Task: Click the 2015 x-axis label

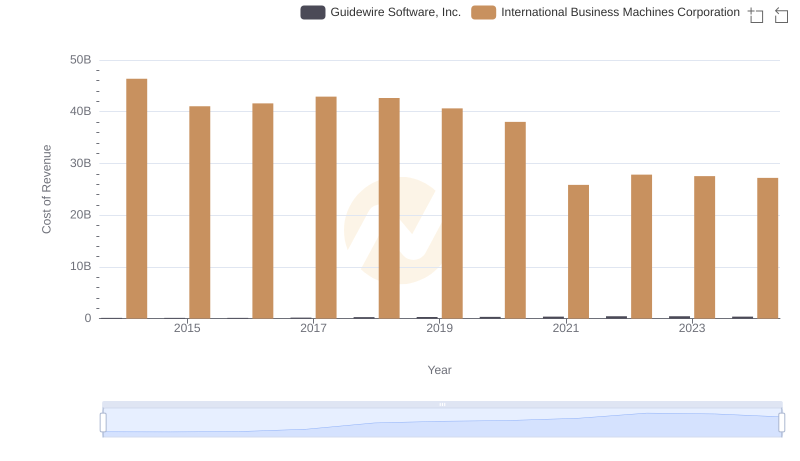Action: [187, 328]
